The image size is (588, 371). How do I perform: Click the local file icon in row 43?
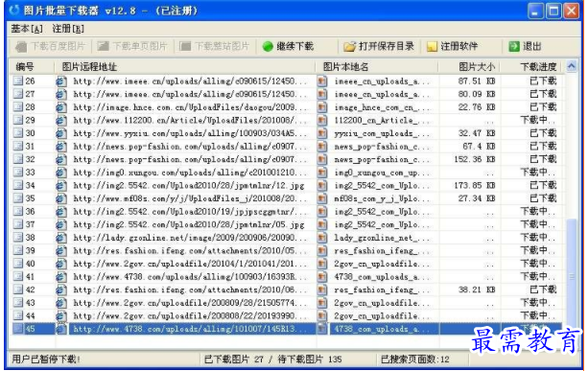pos(322,303)
